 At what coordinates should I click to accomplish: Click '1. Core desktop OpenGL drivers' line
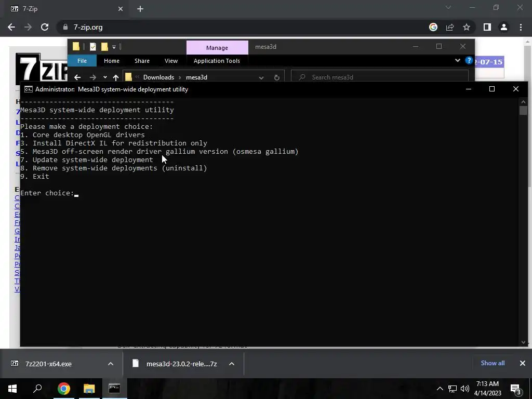[x=83, y=135]
